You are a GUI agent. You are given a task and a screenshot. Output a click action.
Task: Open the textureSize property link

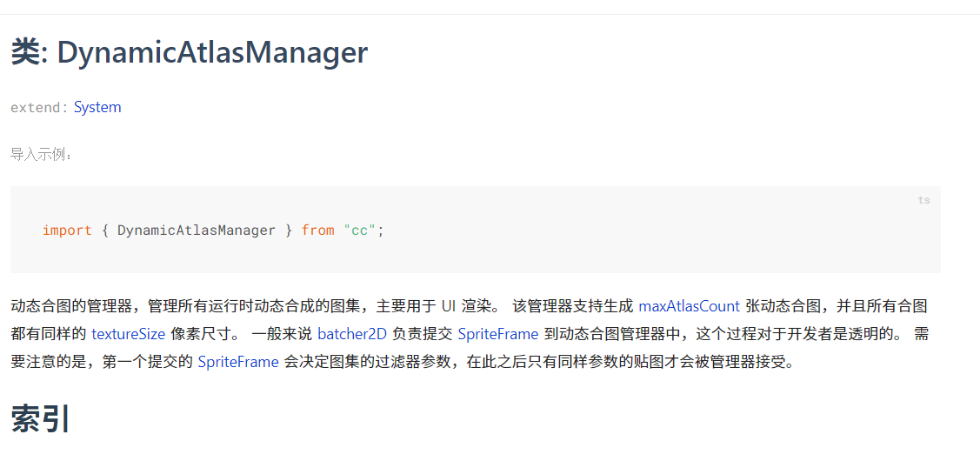[128, 334]
